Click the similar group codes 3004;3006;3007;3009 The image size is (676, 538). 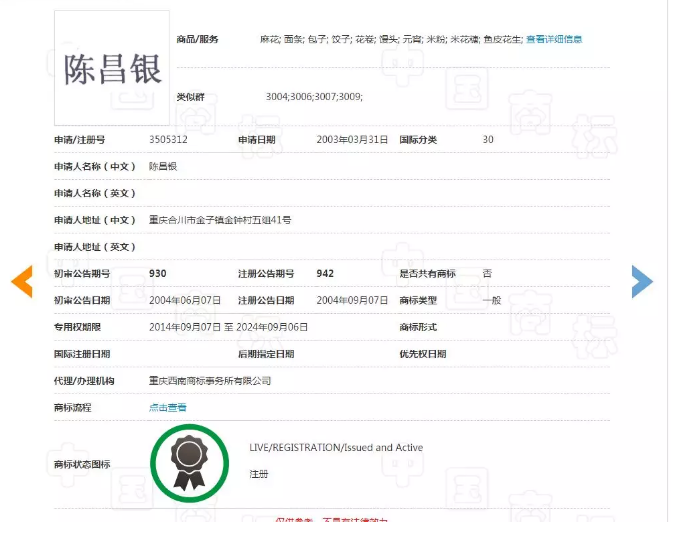(314, 96)
